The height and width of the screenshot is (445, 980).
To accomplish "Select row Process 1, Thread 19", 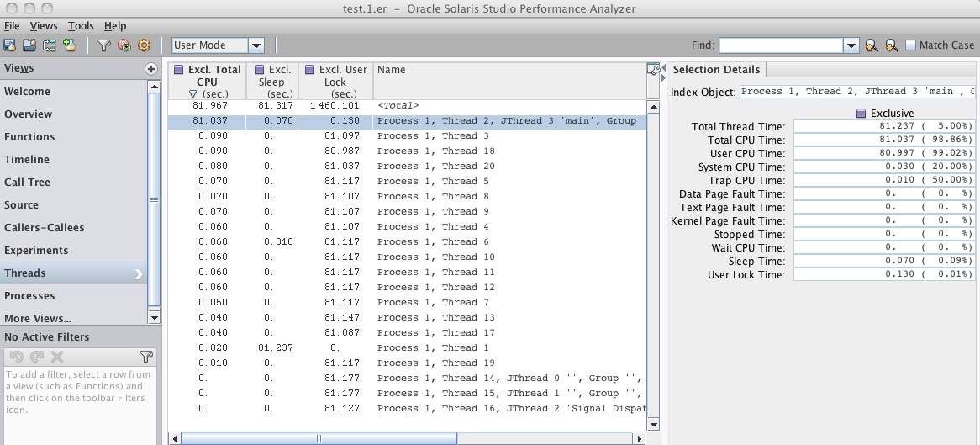I will click(x=407, y=363).
